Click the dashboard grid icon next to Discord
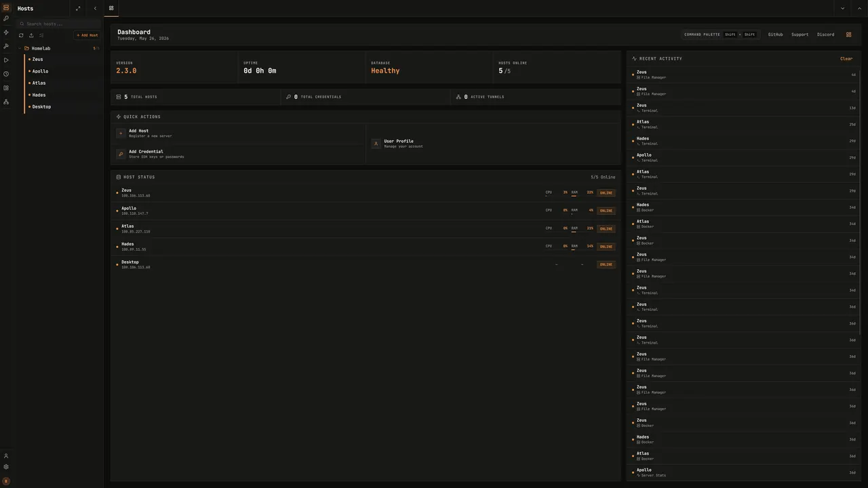This screenshot has width=868, height=488. click(x=848, y=35)
